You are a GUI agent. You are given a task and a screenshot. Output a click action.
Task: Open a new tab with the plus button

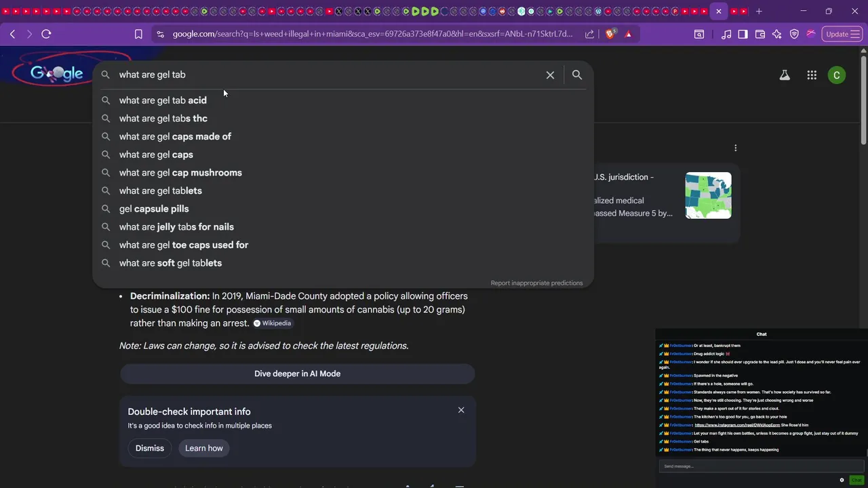pos(759,11)
